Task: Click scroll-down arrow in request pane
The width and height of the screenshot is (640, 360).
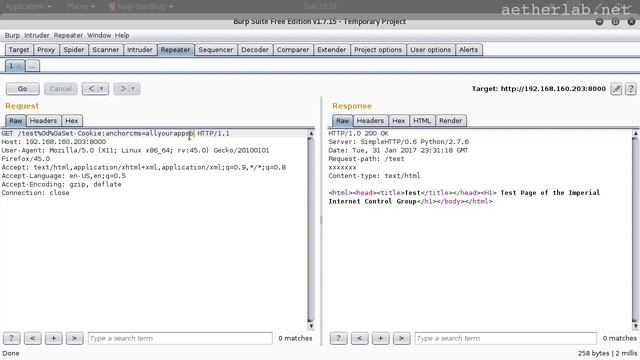Action: tap(311, 326)
